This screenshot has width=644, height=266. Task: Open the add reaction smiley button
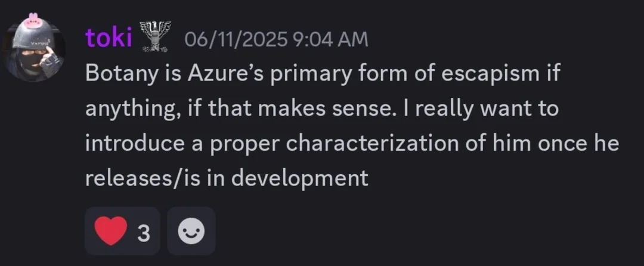pyautogui.click(x=191, y=231)
